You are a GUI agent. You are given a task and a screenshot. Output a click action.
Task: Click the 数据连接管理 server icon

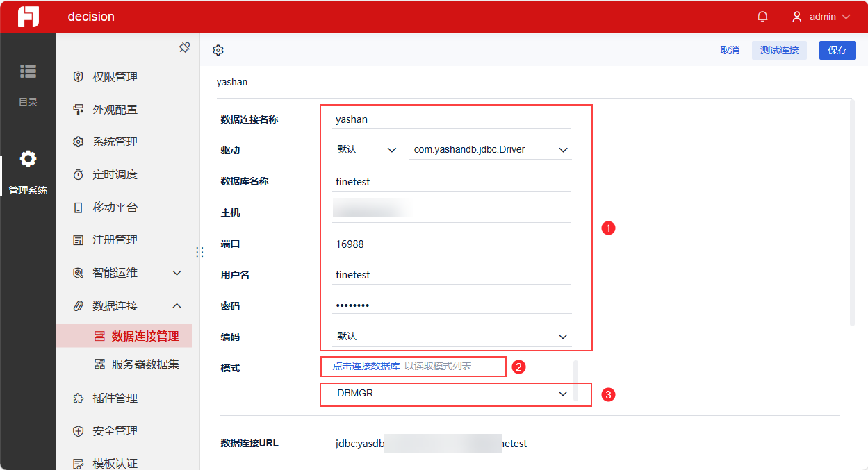click(x=99, y=336)
